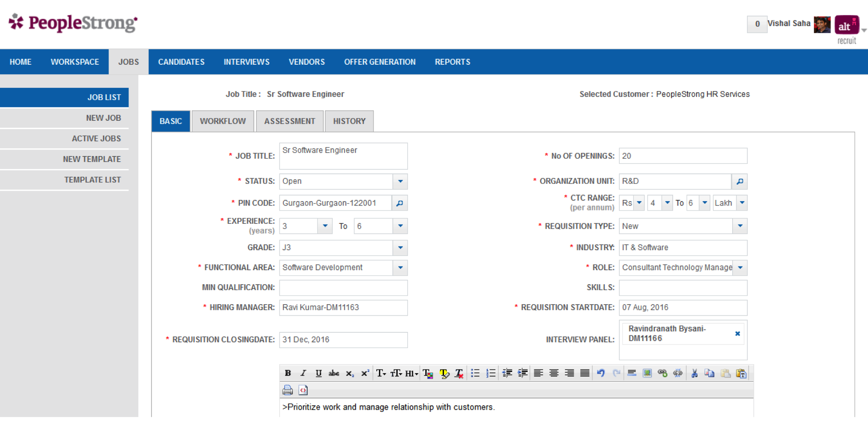
Task: Search for an organization unit
Action: coord(740,181)
